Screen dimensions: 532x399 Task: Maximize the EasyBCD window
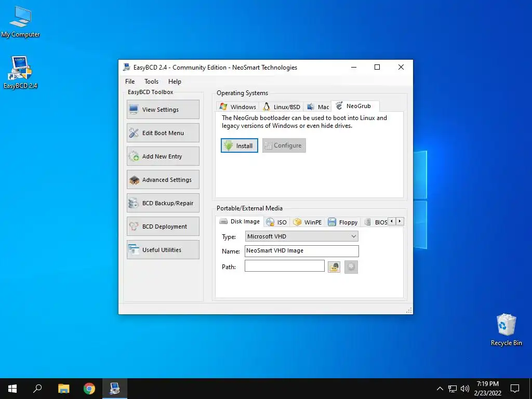[377, 67]
